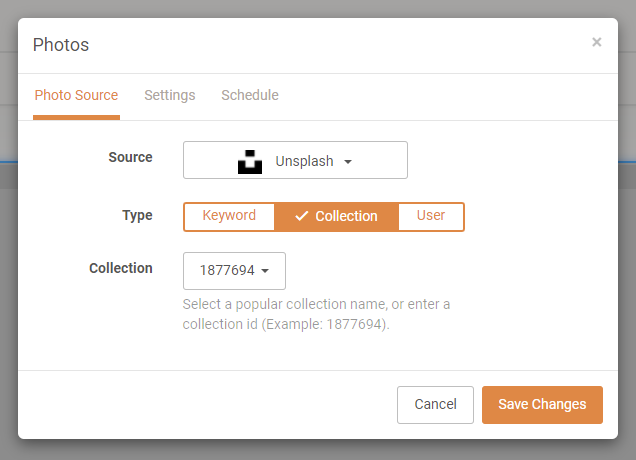The image size is (636, 460).
Task: Click the Collection field label
Action: (121, 269)
